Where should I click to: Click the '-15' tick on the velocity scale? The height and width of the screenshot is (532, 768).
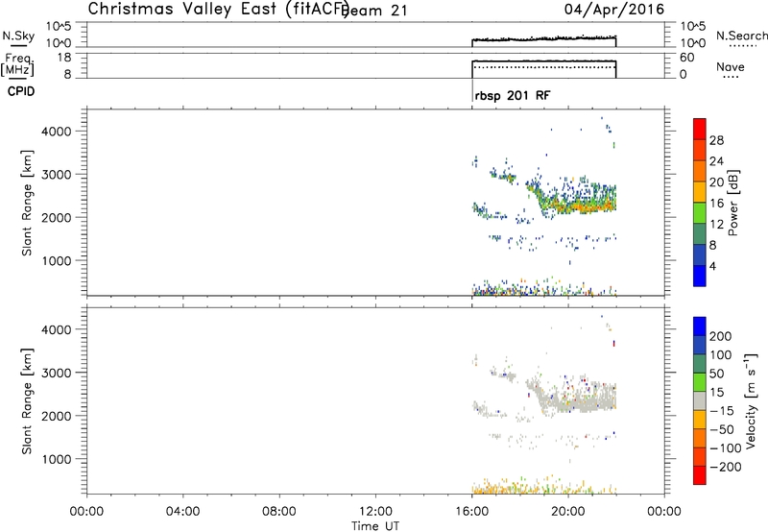coord(722,410)
